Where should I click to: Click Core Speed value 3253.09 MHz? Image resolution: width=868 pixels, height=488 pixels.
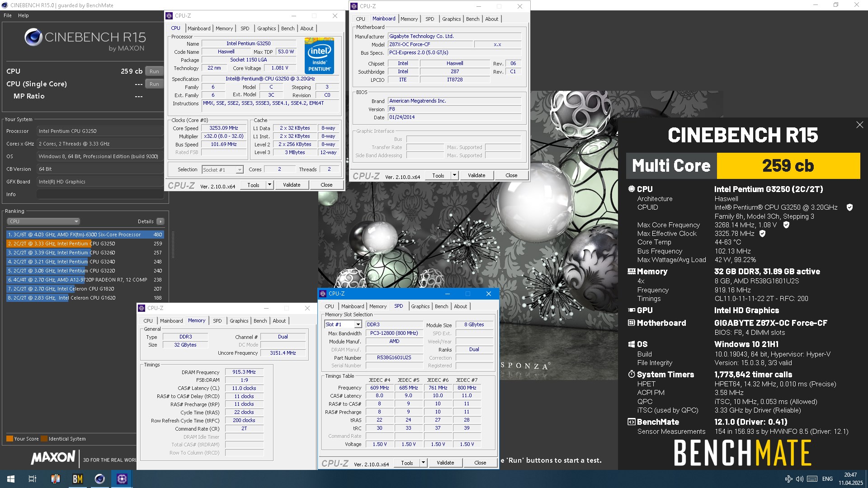click(x=223, y=128)
